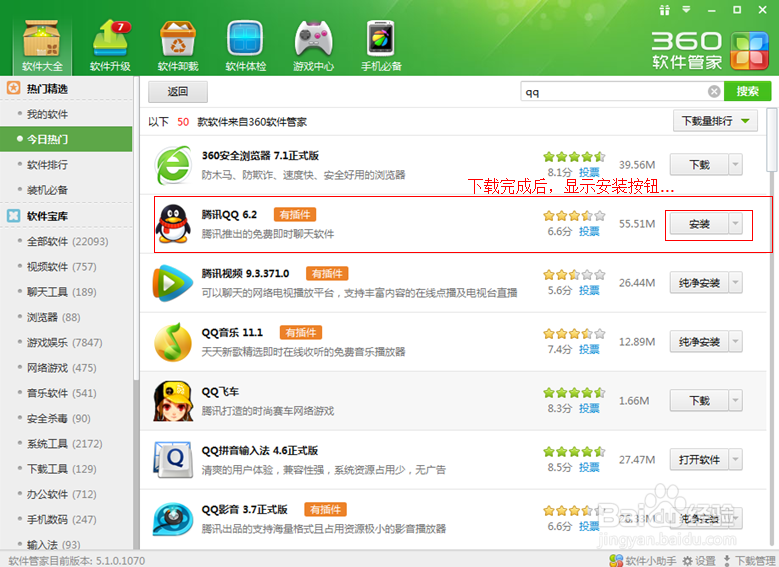The height and width of the screenshot is (567, 779).
Task: Open 设置 gear in status bar
Action: point(699,561)
